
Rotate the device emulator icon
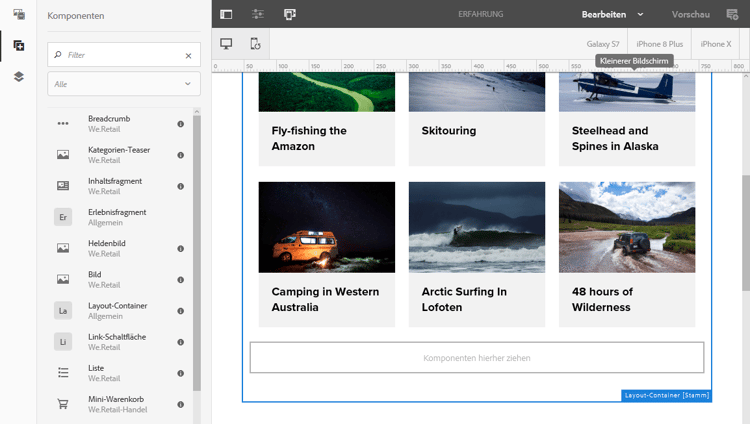pyautogui.click(x=255, y=44)
